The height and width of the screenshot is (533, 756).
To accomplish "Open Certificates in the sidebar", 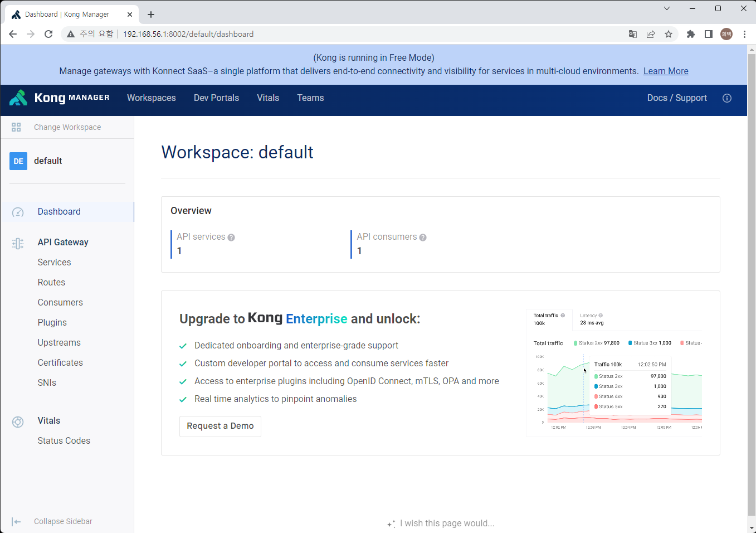I will point(60,362).
